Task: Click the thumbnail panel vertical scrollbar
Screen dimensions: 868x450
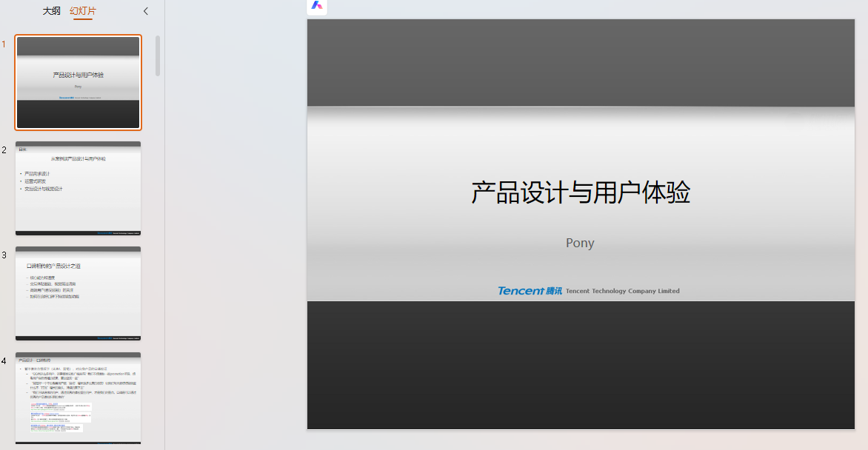Action: click(x=158, y=56)
